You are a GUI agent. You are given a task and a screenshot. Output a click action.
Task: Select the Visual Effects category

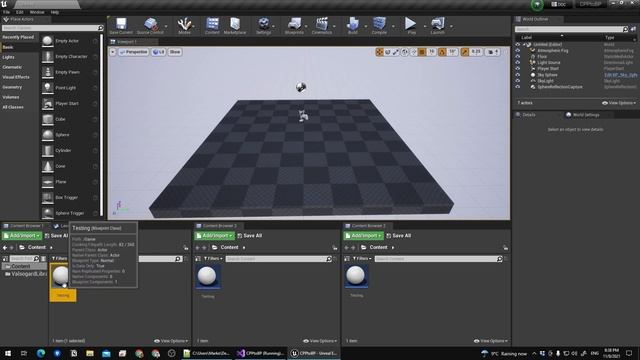pyautogui.click(x=16, y=77)
